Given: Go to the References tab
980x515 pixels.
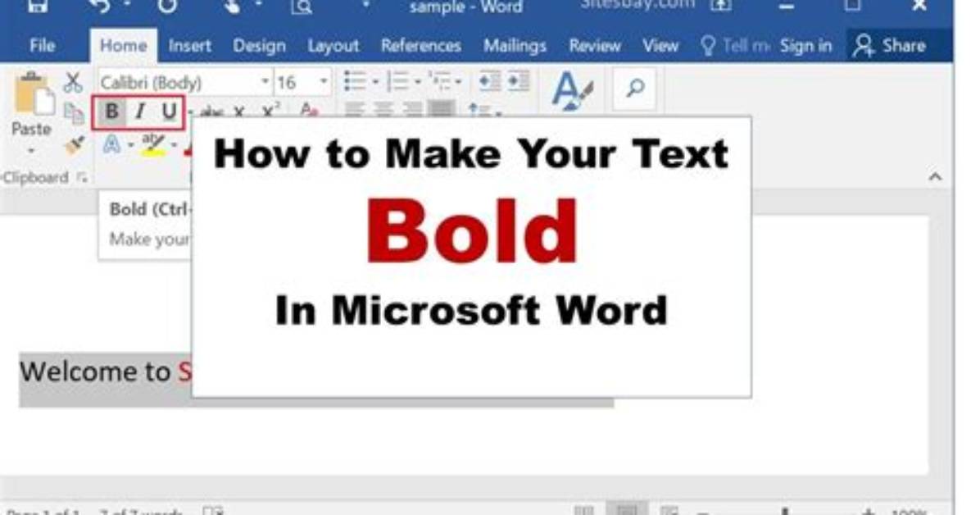Looking at the screenshot, I should click(420, 46).
